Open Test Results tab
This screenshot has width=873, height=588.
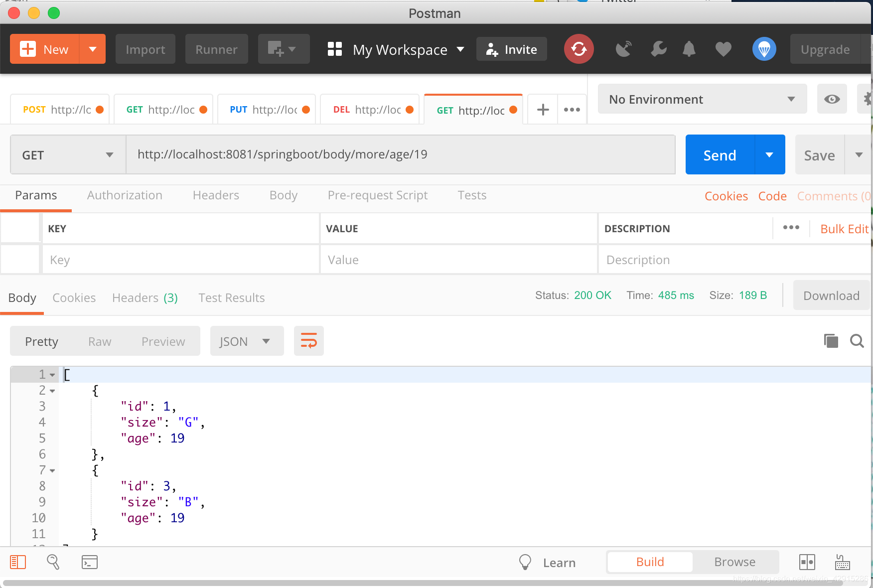[x=232, y=298]
